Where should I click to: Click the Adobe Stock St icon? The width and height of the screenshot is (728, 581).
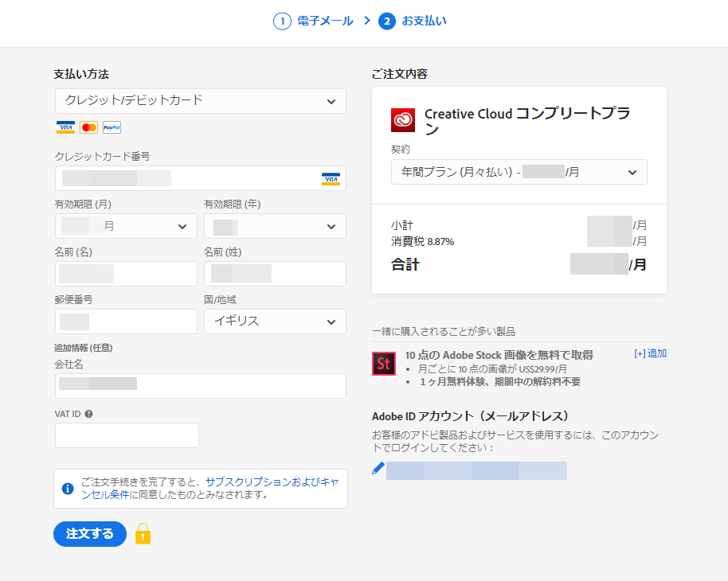(384, 364)
